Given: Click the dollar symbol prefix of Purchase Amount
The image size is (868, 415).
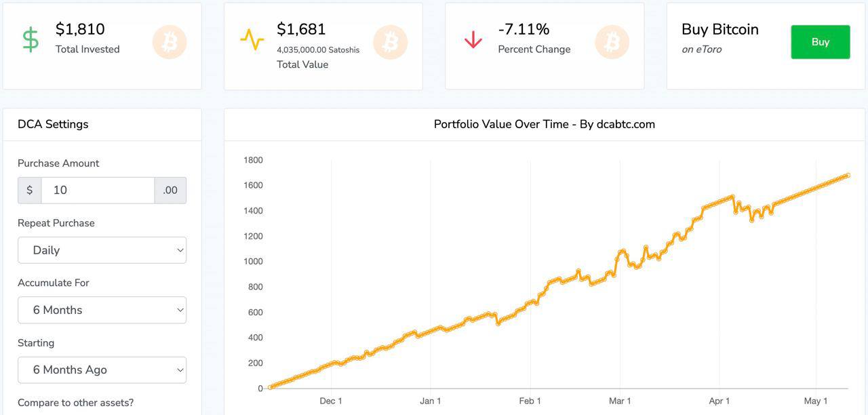Looking at the screenshot, I should 30,191.
